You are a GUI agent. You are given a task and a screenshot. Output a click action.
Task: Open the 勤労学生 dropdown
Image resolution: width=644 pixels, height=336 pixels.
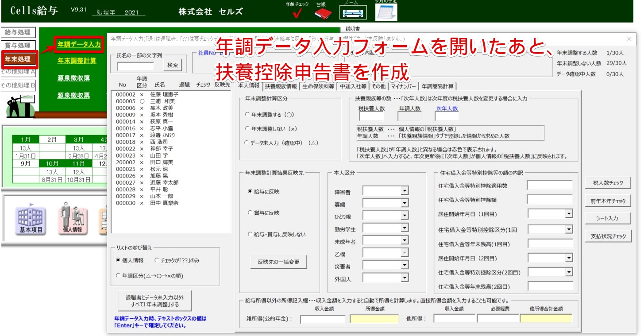pos(404,228)
